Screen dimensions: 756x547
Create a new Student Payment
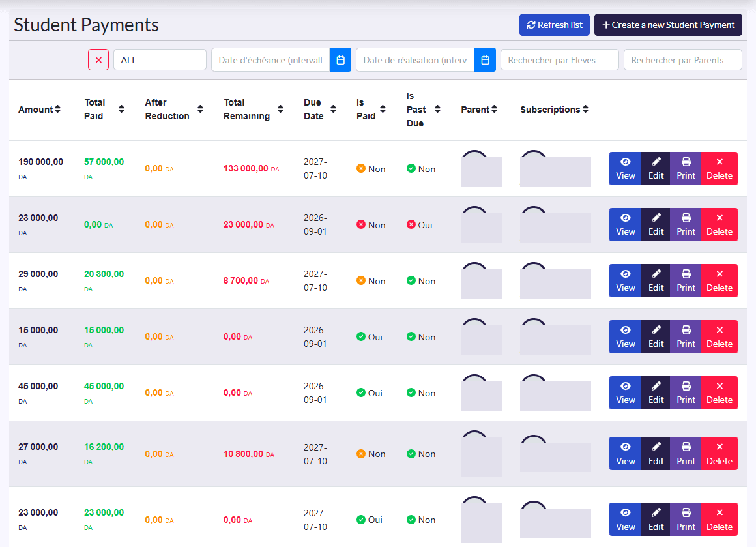tap(668, 25)
